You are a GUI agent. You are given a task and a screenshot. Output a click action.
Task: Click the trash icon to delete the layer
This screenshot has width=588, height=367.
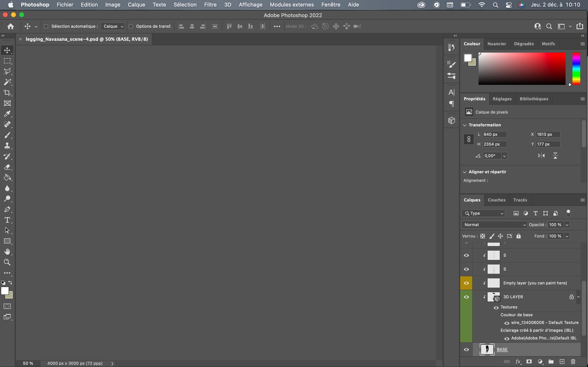pyautogui.click(x=573, y=362)
